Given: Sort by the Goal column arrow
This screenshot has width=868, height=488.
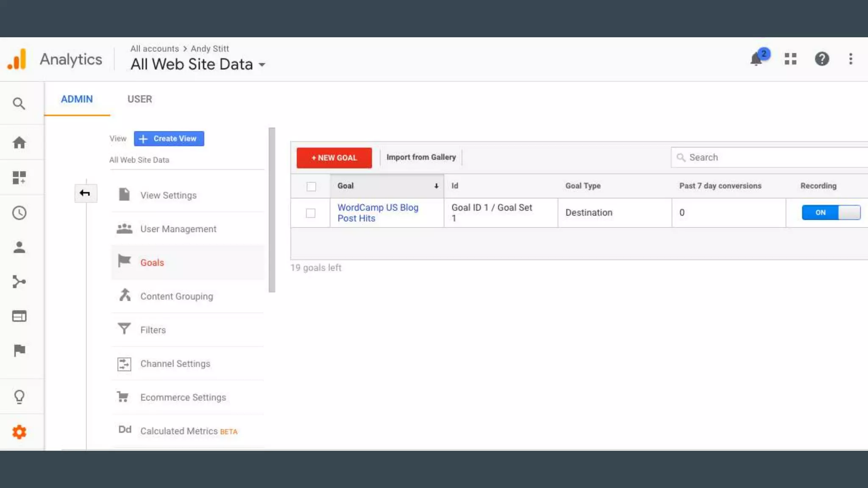Looking at the screenshot, I should pyautogui.click(x=436, y=186).
